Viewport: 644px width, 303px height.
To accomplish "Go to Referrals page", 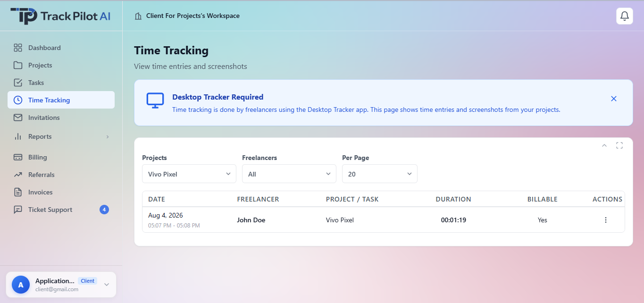I will click(61, 175).
